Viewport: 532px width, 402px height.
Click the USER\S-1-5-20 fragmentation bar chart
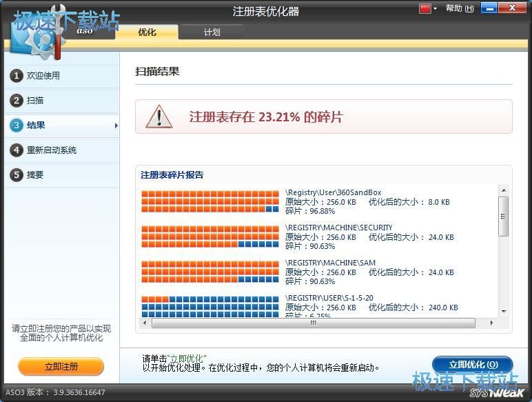pyautogui.click(x=210, y=307)
